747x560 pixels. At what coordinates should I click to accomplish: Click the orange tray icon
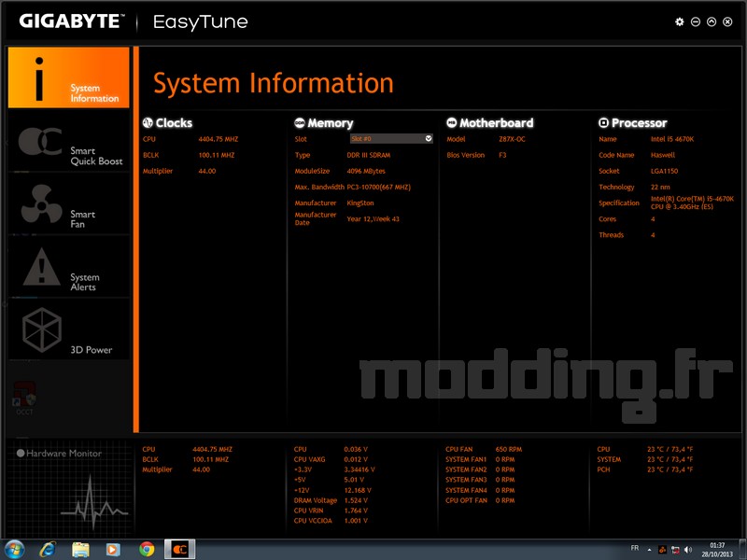662,550
